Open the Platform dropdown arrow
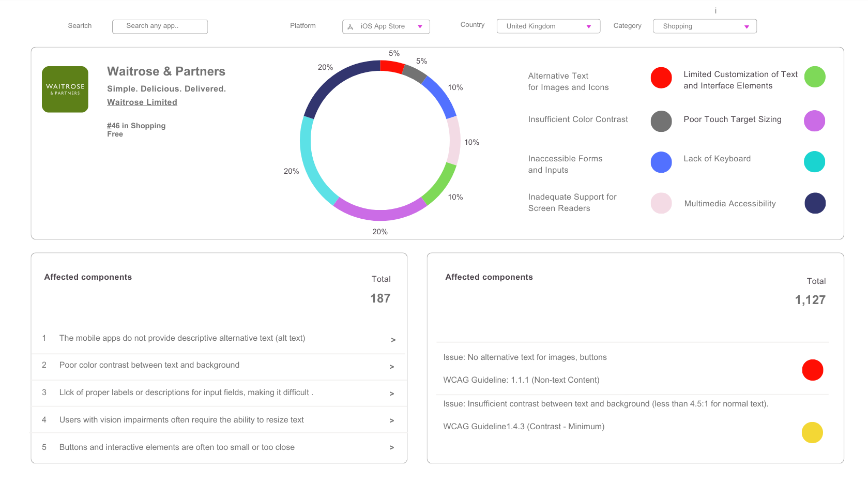868x498 pixels. [420, 26]
